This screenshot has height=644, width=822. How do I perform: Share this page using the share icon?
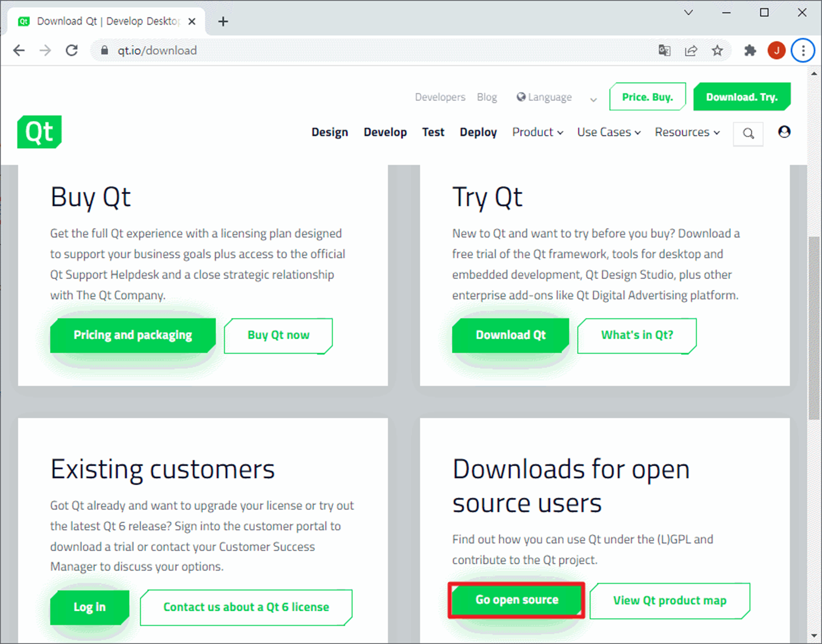pyautogui.click(x=691, y=51)
